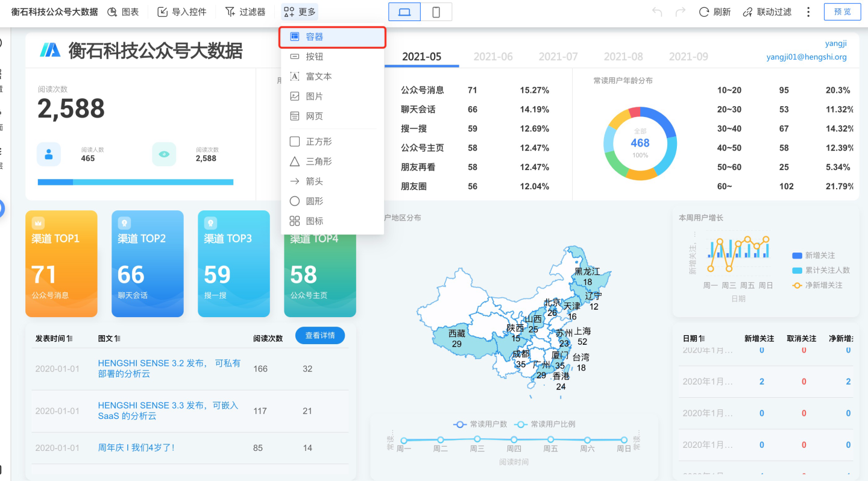Collapse the 更多 dropdown menu

pyautogui.click(x=300, y=12)
